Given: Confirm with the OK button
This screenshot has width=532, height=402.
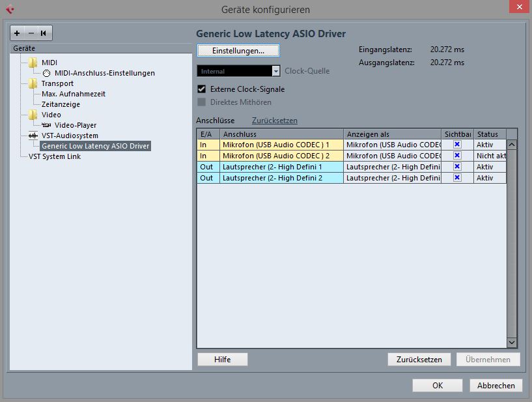Looking at the screenshot, I should point(438,385).
